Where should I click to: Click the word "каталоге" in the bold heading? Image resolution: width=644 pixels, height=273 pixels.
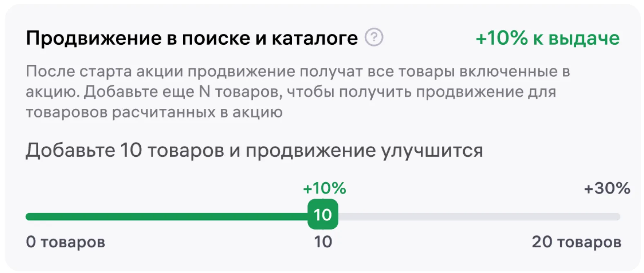314,38
